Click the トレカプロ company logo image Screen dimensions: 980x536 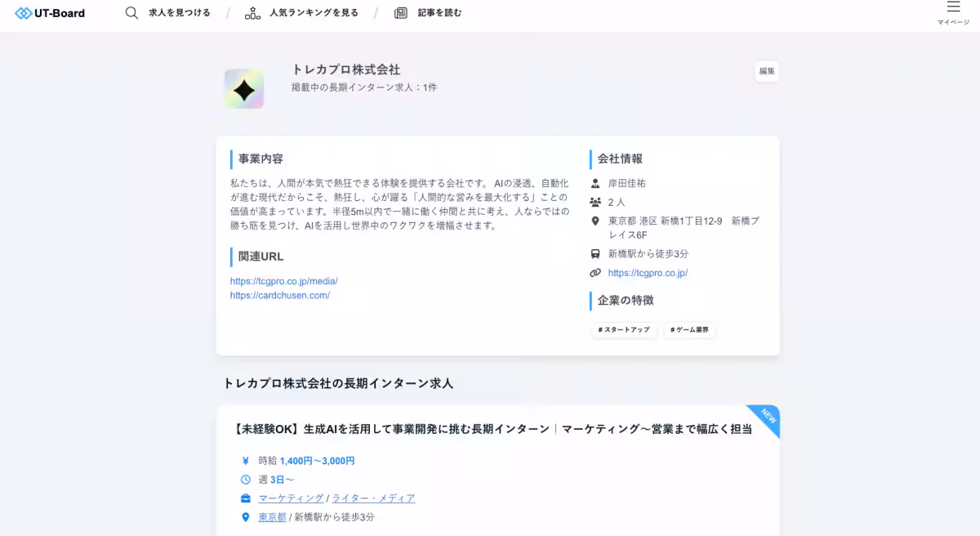tap(244, 89)
